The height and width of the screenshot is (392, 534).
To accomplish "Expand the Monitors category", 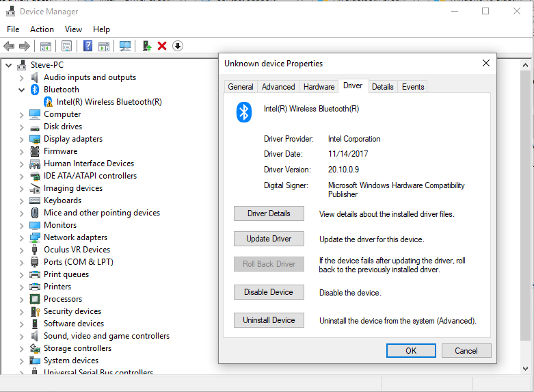I will (21, 225).
